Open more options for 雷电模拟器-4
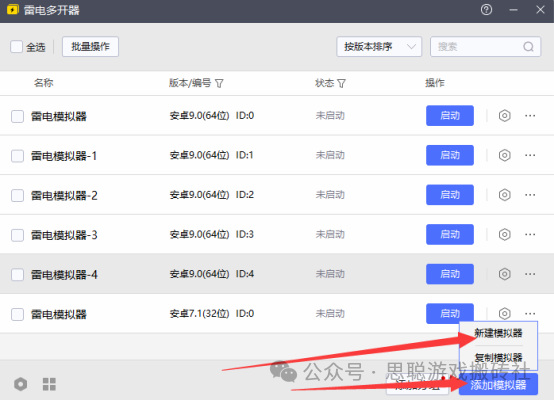This screenshot has width=554, height=401. click(530, 274)
